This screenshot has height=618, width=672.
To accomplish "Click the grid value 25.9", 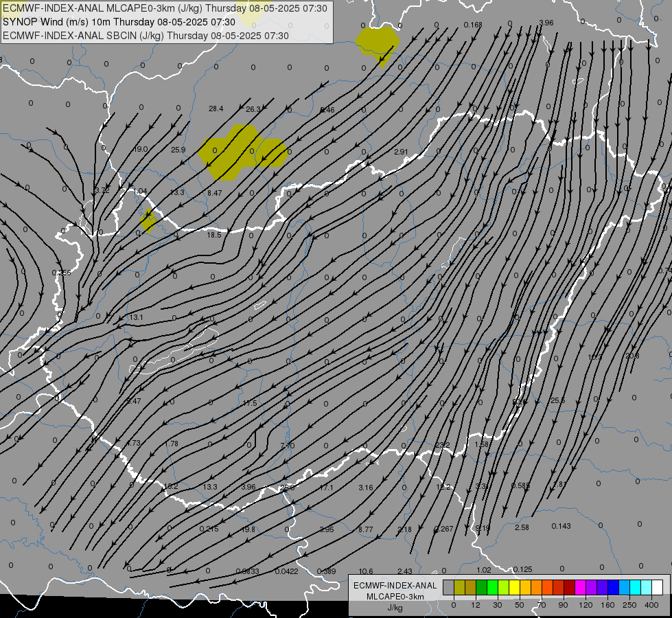I will (x=178, y=150).
